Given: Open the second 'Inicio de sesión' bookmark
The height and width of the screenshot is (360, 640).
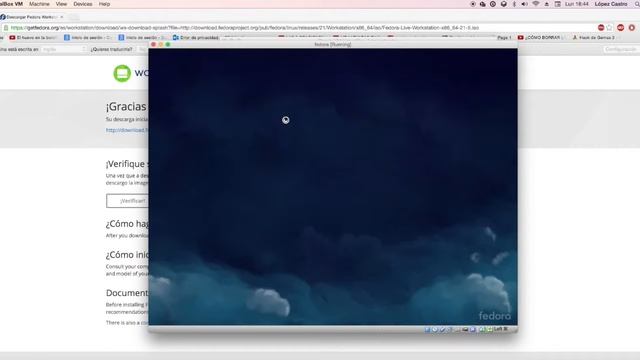Looking at the screenshot, I should pos(142,38).
